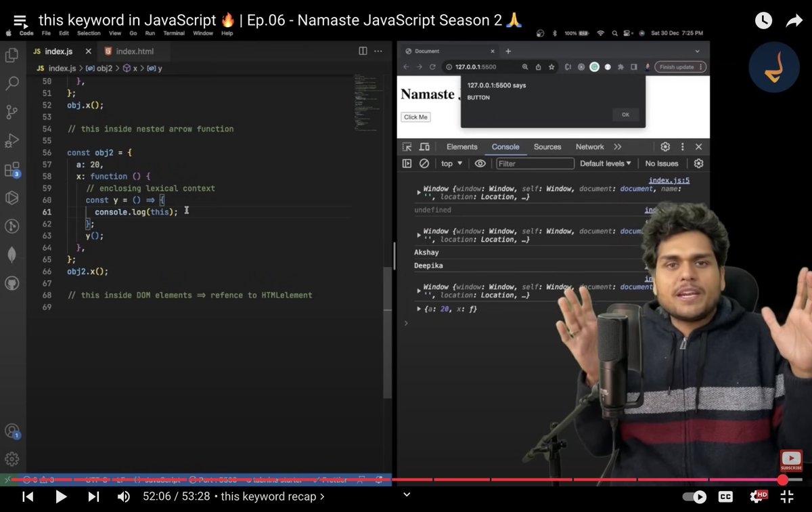Mute the video volume
Viewport: 812px width, 512px height.
pyautogui.click(x=124, y=496)
